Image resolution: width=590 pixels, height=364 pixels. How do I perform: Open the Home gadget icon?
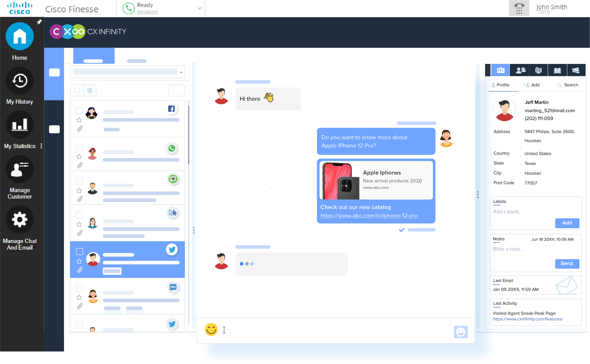coord(20,36)
